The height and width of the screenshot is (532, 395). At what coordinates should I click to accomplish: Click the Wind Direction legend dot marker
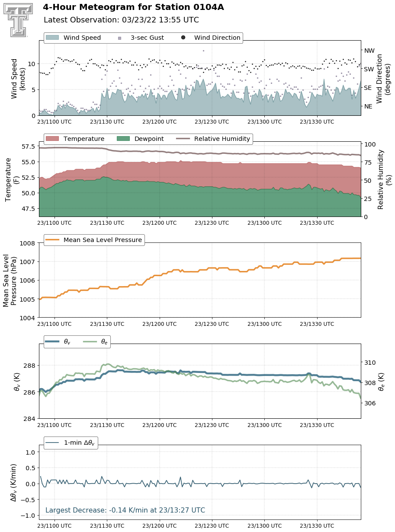coord(183,38)
